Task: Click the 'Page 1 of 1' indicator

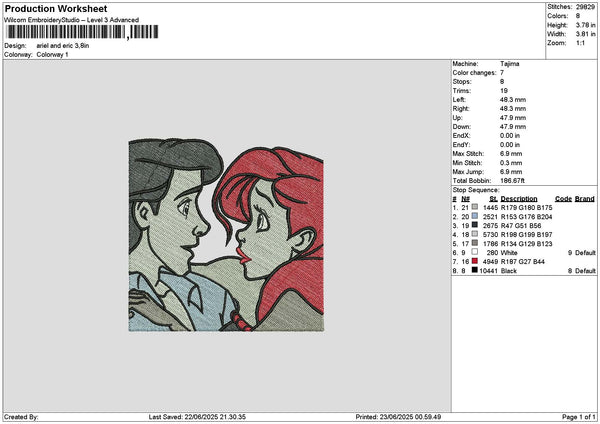Action: tap(579, 417)
